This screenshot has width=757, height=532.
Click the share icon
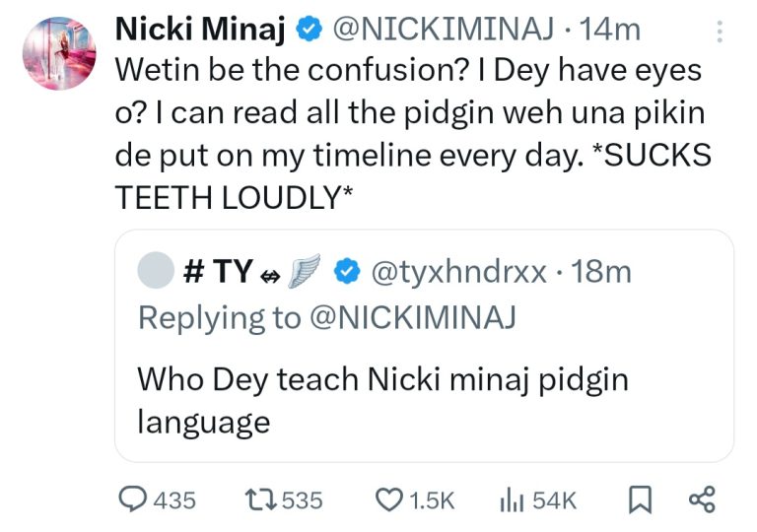(x=700, y=500)
